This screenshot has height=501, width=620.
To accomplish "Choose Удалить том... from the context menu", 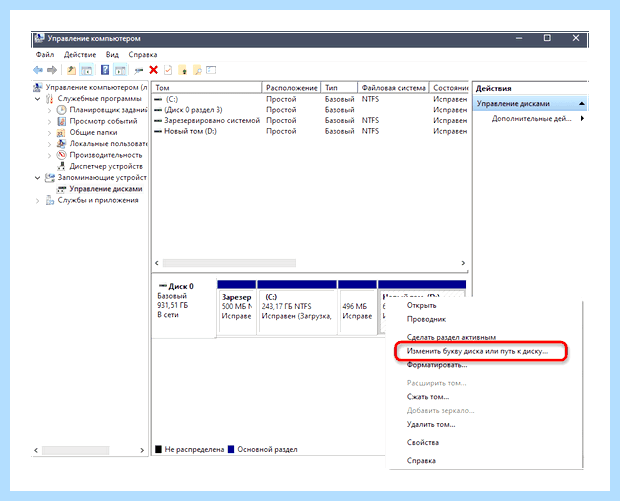I will click(431, 424).
